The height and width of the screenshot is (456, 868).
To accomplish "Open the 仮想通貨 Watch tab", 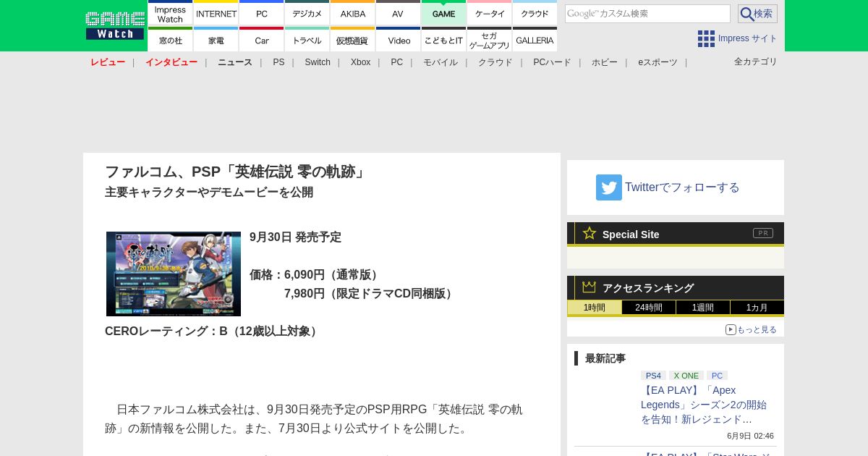I will click(x=353, y=40).
